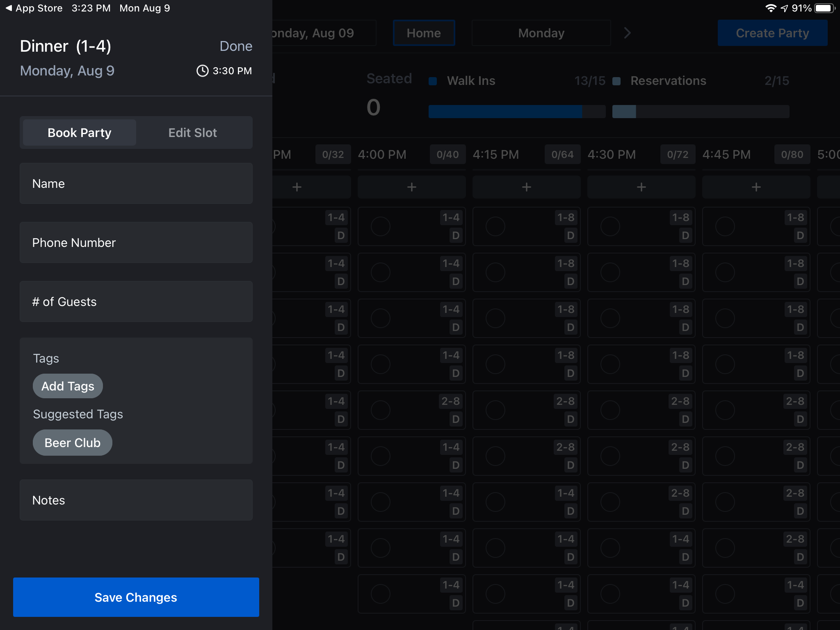Tap the plus icon under 4:15 PM
The height and width of the screenshot is (630, 840).
[x=527, y=187]
